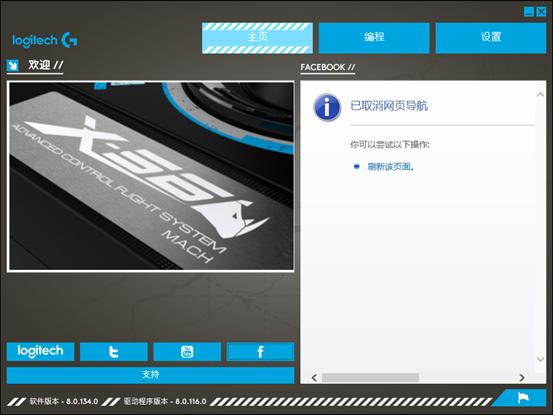
Task: Minimize the Logitech window
Action: 529,12
